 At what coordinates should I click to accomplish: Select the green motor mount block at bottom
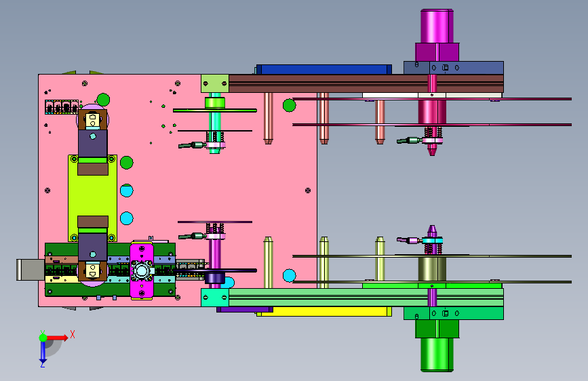(x=453, y=313)
